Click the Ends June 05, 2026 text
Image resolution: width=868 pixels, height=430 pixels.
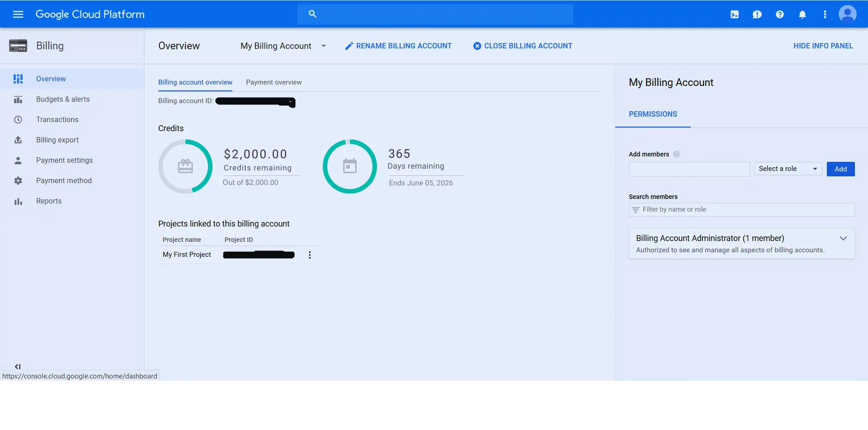click(x=421, y=183)
